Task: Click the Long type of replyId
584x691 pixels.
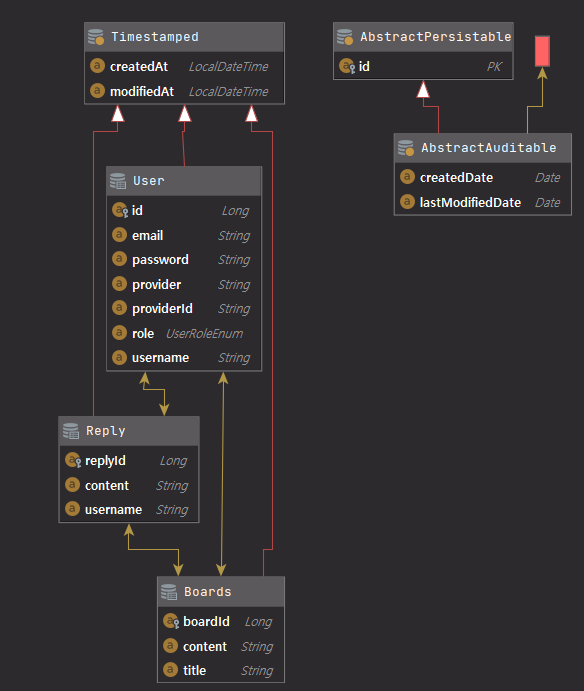Action: [x=173, y=461]
